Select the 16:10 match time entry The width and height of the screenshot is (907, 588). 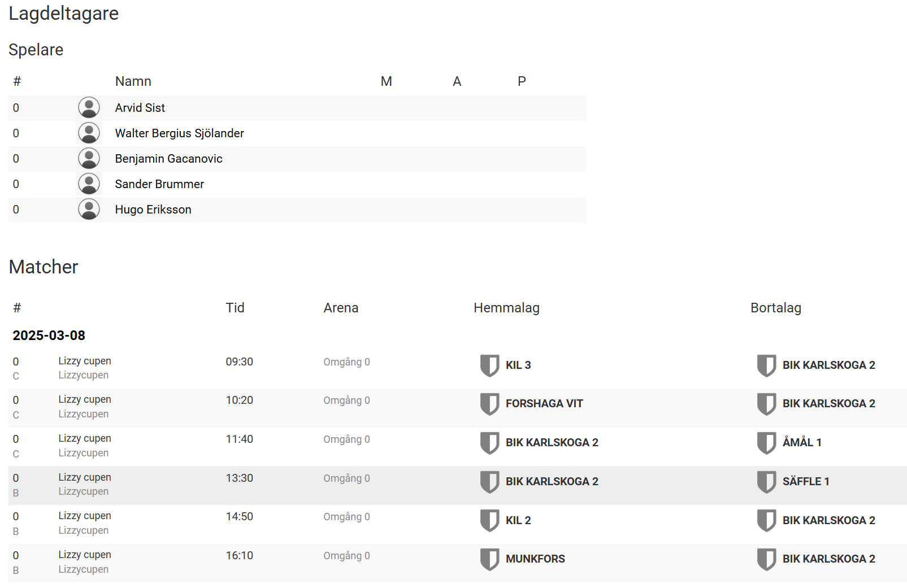[240, 555]
